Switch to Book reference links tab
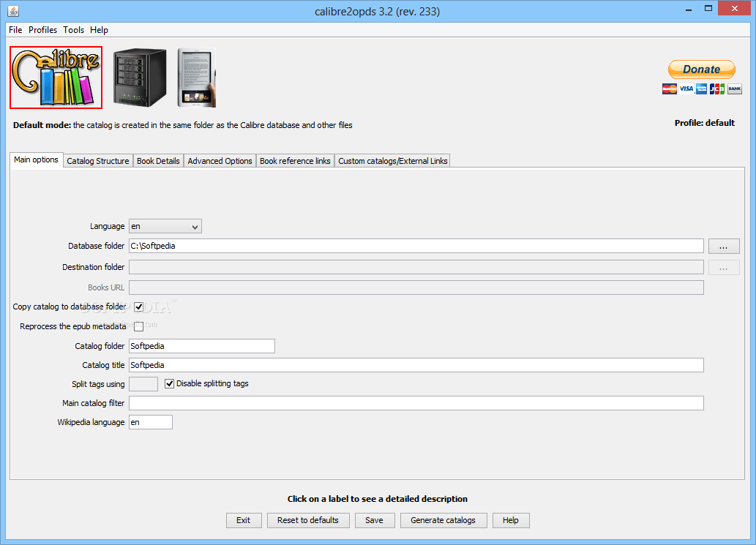The width and height of the screenshot is (756, 545). pyautogui.click(x=295, y=161)
